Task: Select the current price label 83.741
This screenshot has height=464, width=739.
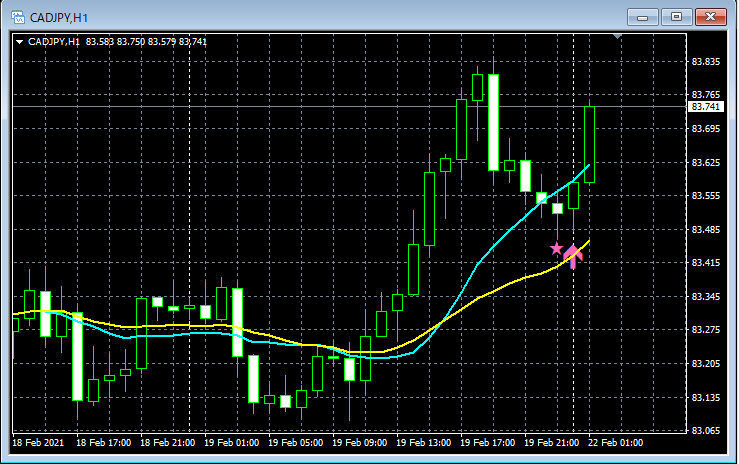Action: tap(706, 107)
